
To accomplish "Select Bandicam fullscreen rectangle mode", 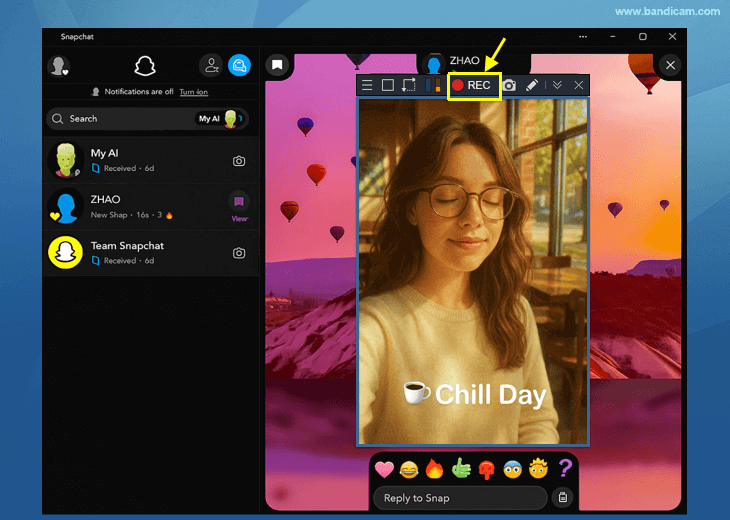I will click(388, 85).
